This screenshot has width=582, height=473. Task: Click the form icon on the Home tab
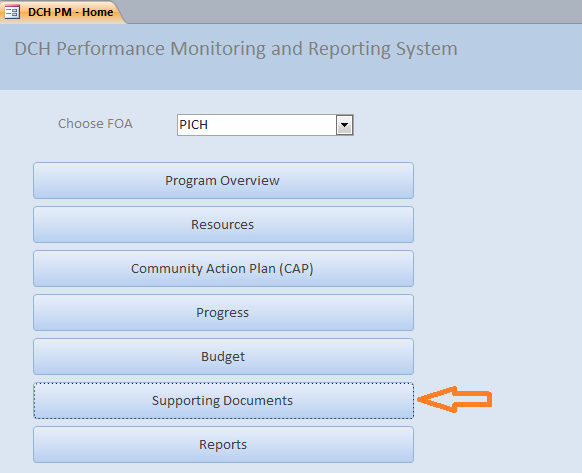point(12,12)
